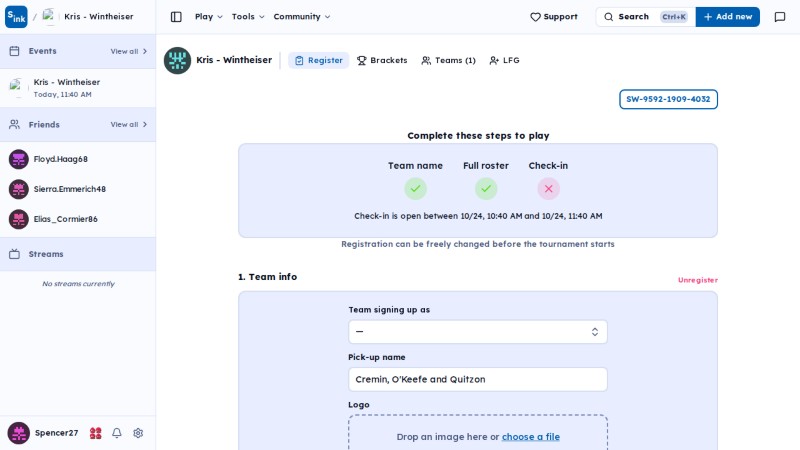View all Events
800x450 pixels.
tap(129, 52)
